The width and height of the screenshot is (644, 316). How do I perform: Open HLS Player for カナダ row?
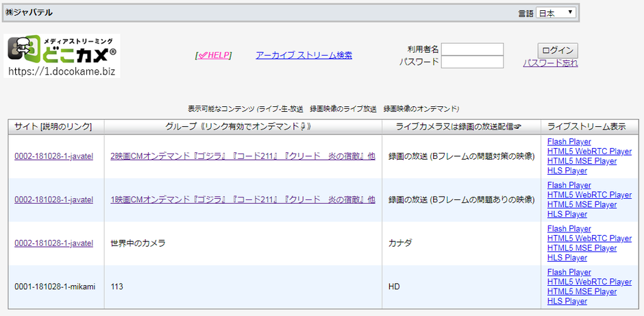tap(567, 258)
